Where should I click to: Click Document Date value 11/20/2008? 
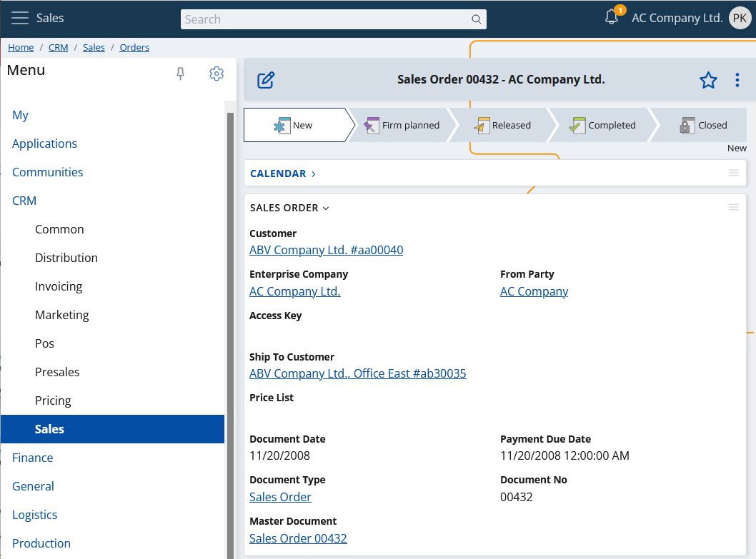click(x=279, y=455)
